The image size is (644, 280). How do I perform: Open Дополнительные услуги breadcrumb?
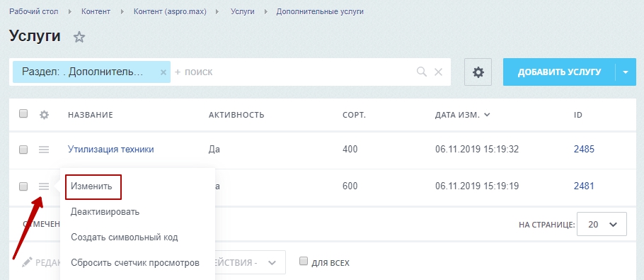click(320, 11)
